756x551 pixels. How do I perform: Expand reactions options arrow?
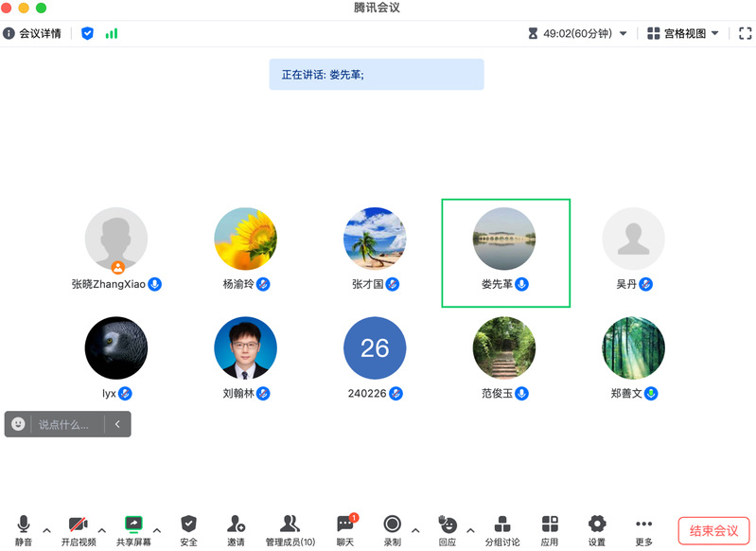(470, 530)
